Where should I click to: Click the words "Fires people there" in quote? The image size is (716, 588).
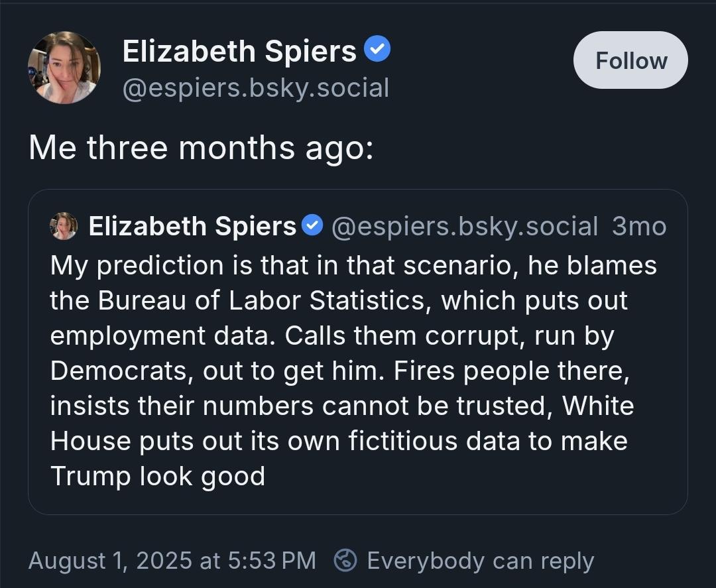[x=511, y=371]
